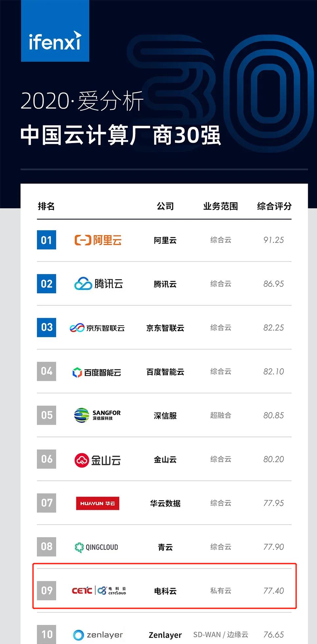Click the JD Cloud (京东智联云) logo
Screen dimensions: 317x644
pyautogui.click(x=97, y=328)
